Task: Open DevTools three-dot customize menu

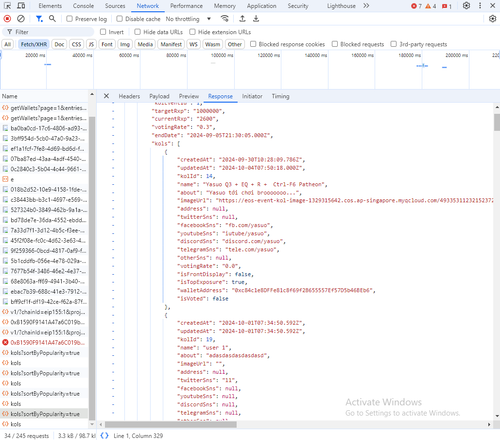Action: (480, 6)
